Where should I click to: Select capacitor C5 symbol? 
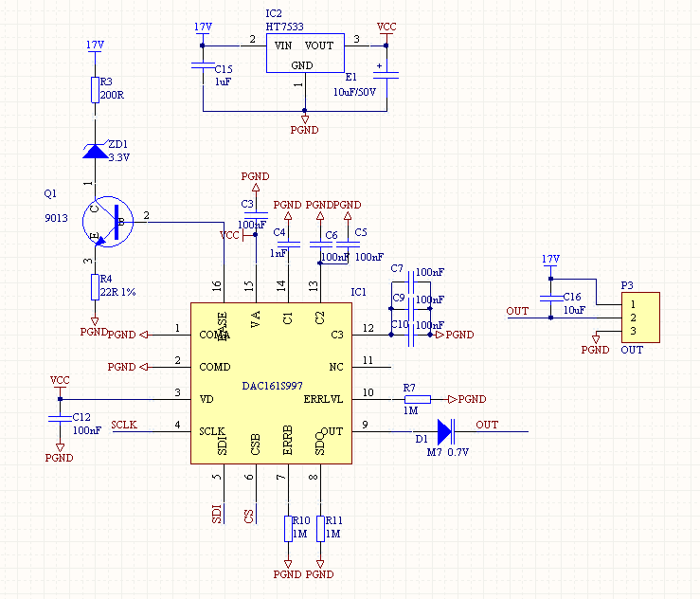pyautogui.click(x=348, y=245)
